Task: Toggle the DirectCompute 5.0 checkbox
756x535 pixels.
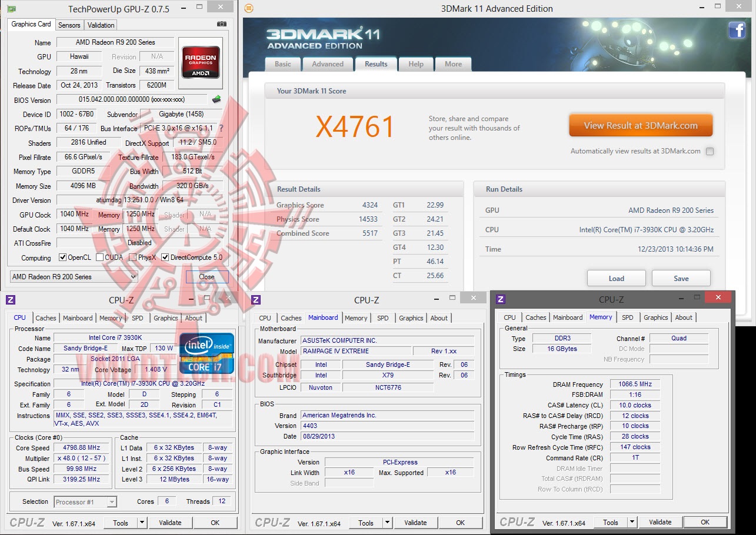Action: [x=165, y=258]
